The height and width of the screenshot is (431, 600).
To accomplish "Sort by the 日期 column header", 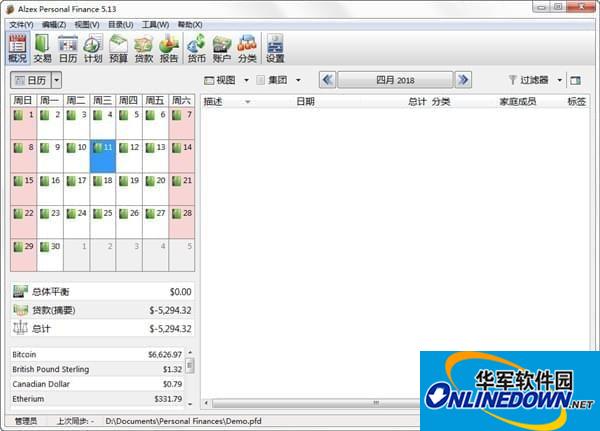I will coord(305,101).
